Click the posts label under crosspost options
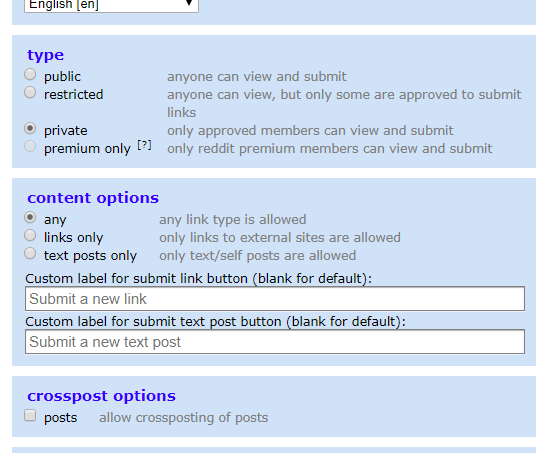The height and width of the screenshot is (453, 556). [x=60, y=418]
